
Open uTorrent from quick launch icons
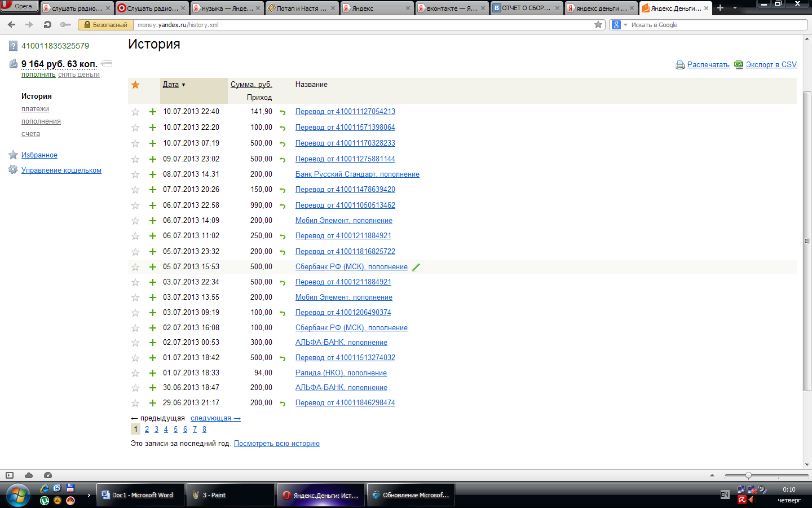tap(45, 500)
